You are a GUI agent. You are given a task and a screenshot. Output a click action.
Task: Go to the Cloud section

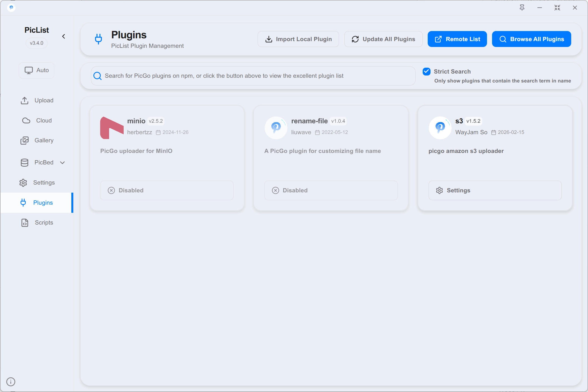tap(37, 121)
